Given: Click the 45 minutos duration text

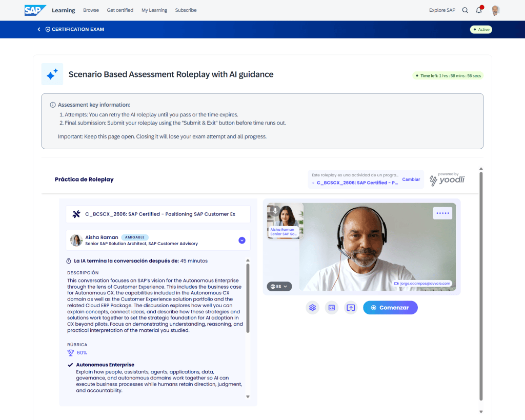Looking at the screenshot, I should (194, 261).
